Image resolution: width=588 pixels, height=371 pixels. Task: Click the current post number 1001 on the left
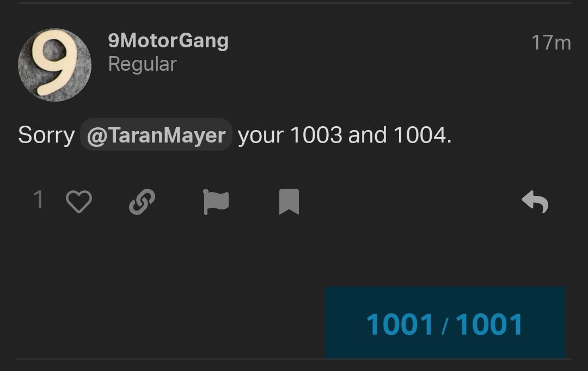click(x=400, y=324)
